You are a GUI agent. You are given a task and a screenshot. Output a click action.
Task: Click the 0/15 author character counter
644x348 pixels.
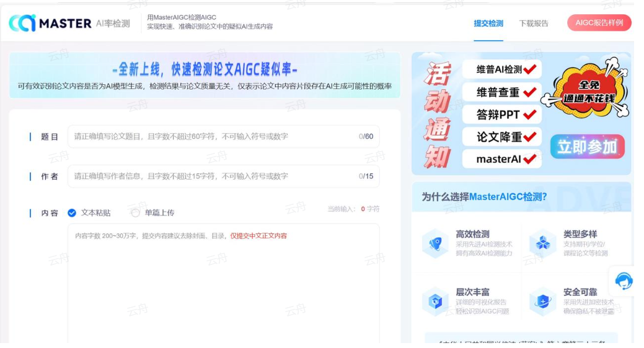(366, 176)
